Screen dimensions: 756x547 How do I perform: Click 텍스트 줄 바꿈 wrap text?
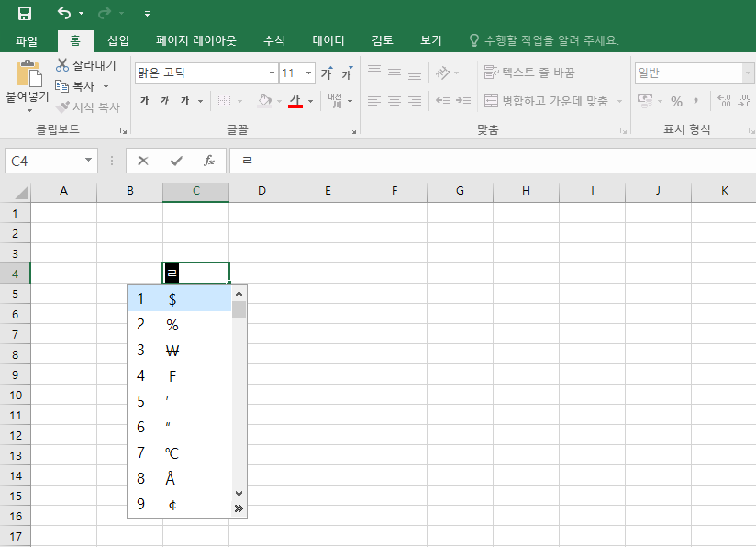click(529, 73)
